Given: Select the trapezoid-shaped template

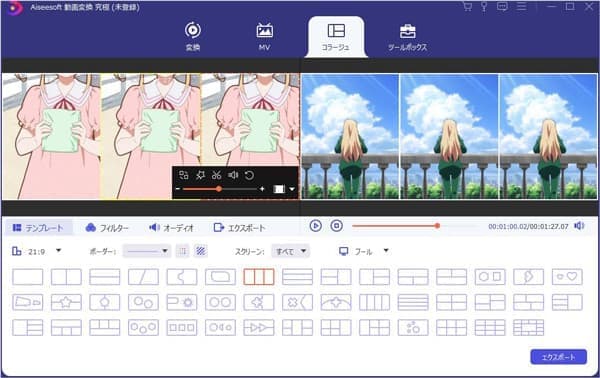Looking at the screenshot, I should coord(28,302).
